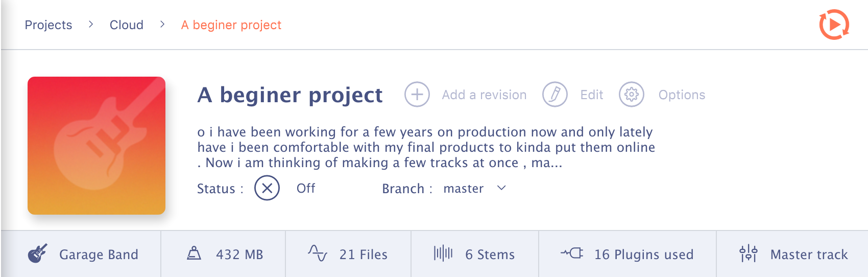This screenshot has height=277, width=868.
Task: Toggle the Status Off circle
Action: (267, 188)
